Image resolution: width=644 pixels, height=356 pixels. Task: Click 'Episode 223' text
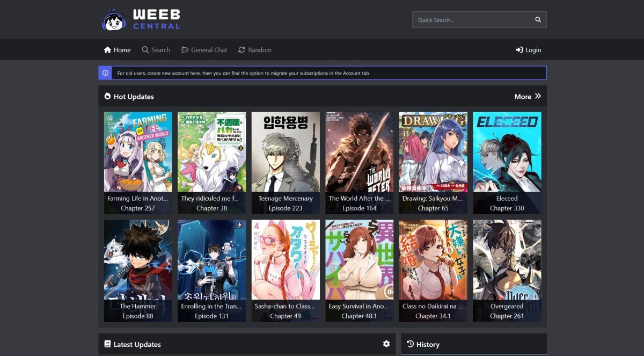point(286,208)
